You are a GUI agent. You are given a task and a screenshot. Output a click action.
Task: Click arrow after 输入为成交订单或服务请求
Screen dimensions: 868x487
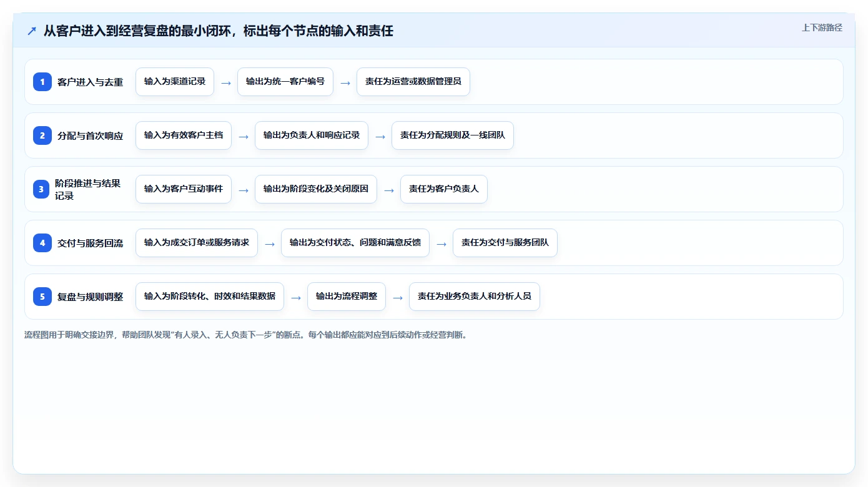(x=270, y=243)
